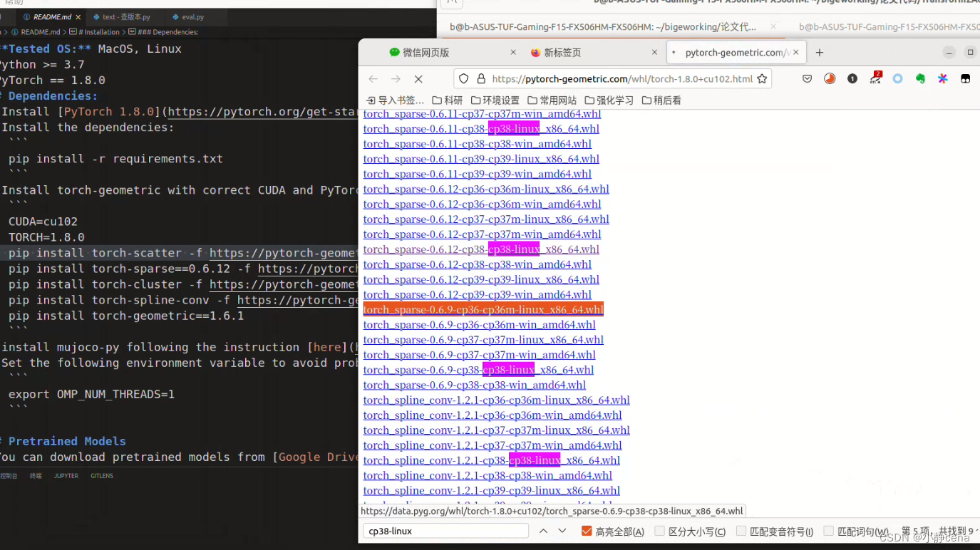Screen dimensions: 980x550
Task: Click JUPYTER panel tab in editor
Action: (66, 476)
